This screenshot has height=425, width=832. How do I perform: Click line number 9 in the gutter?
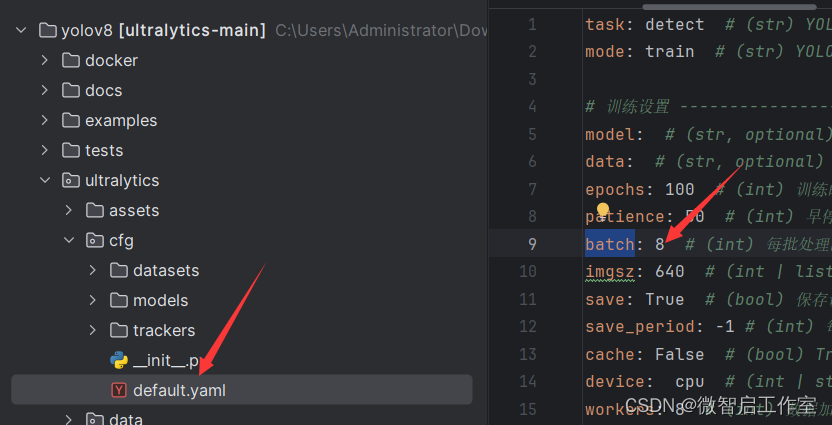point(532,244)
